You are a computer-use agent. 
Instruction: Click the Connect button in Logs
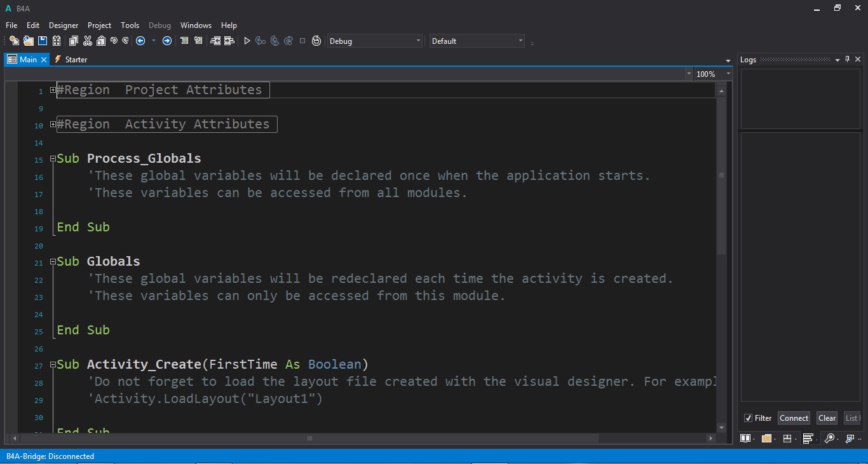point(794,418)
